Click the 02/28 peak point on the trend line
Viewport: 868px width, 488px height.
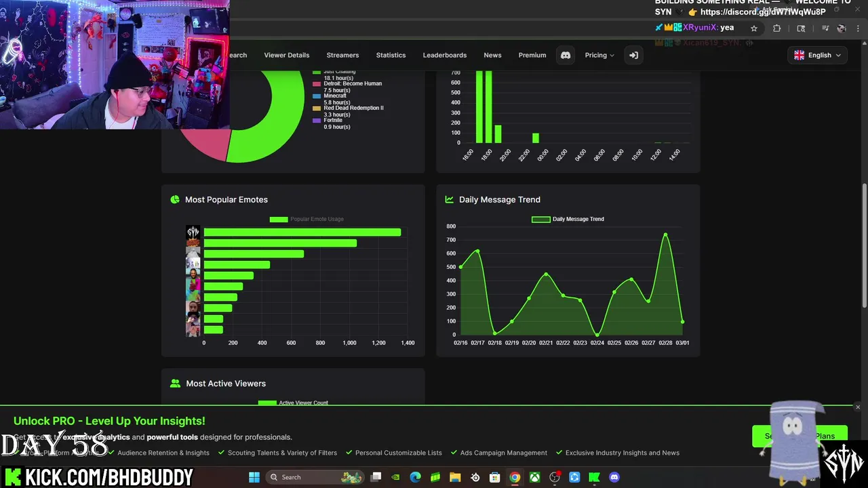(665, 235)
